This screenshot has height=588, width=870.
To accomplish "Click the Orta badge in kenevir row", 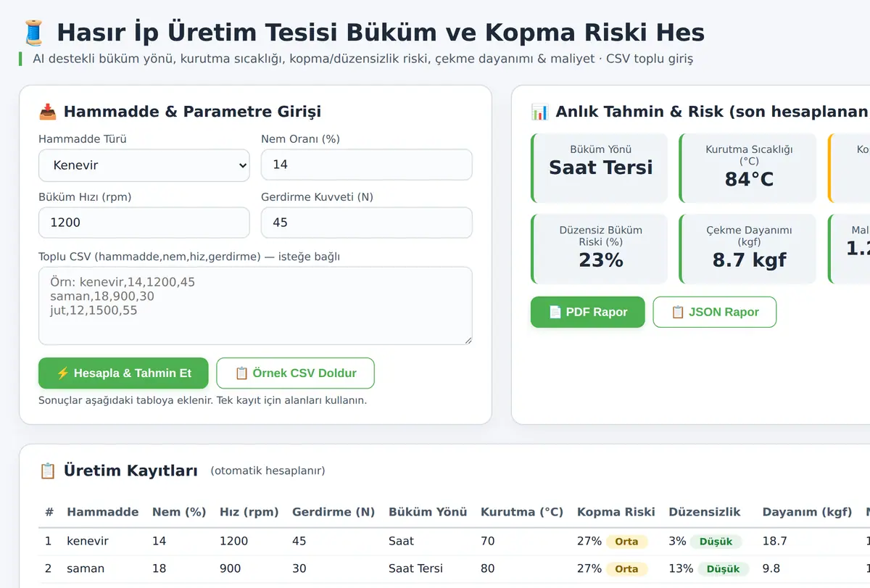I will tap(626, 542).
